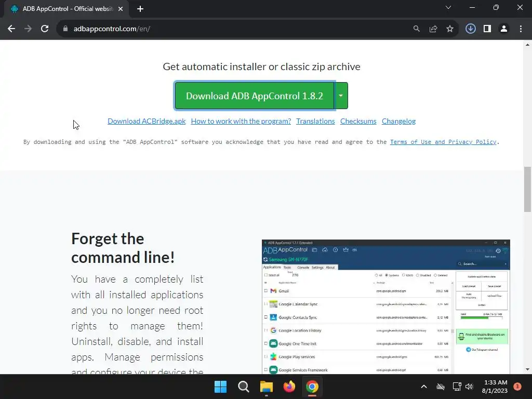Open the zoom magnifier in address bar

click(x=416, y=29)
